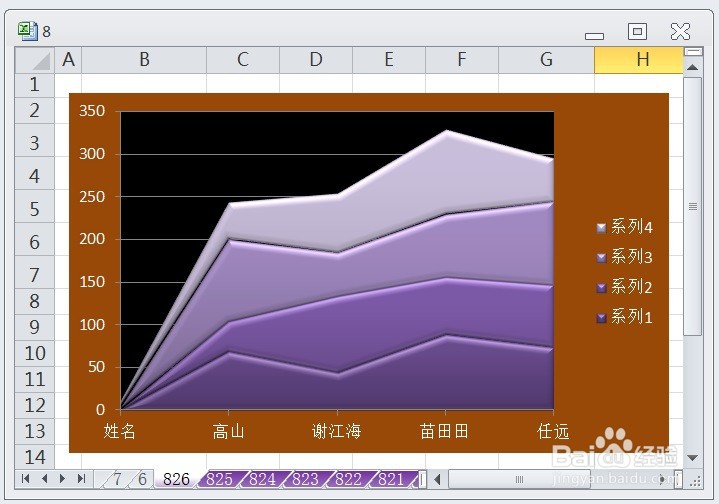Screen dimensions: 719x504
Task: Select column E header
Action: coord(389,60)
